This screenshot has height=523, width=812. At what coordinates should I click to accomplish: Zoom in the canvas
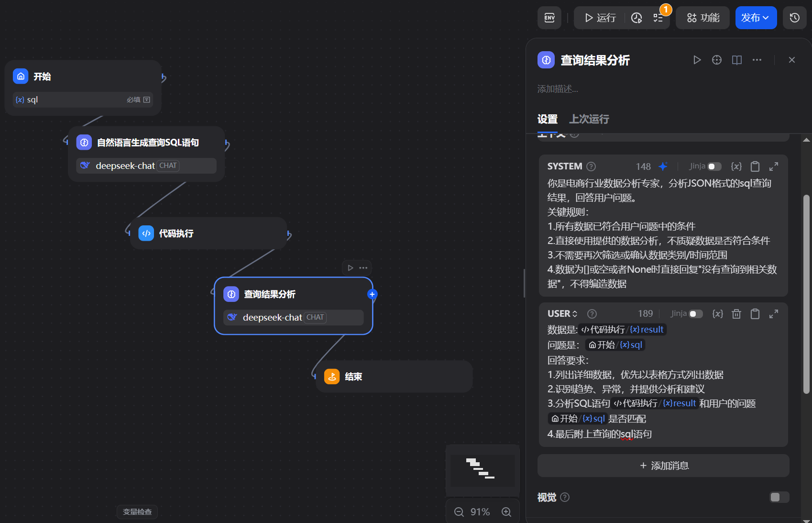[506, 512]
